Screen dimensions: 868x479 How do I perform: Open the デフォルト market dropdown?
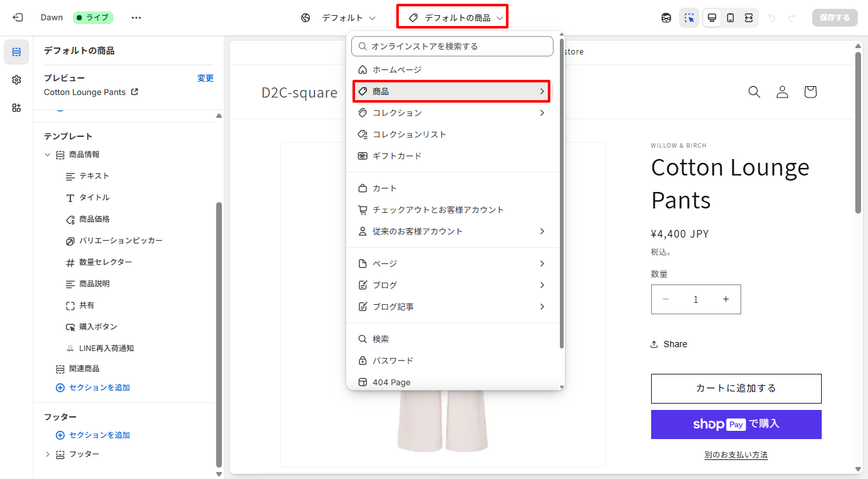(x=339, y=18)
